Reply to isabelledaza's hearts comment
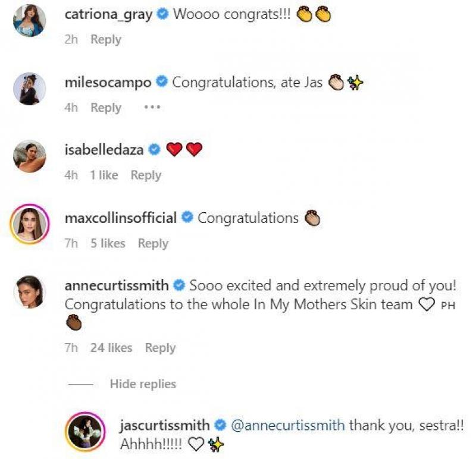The height and width of the screenshot is (459, 476). pyautogui.click(x=146, y=175)
